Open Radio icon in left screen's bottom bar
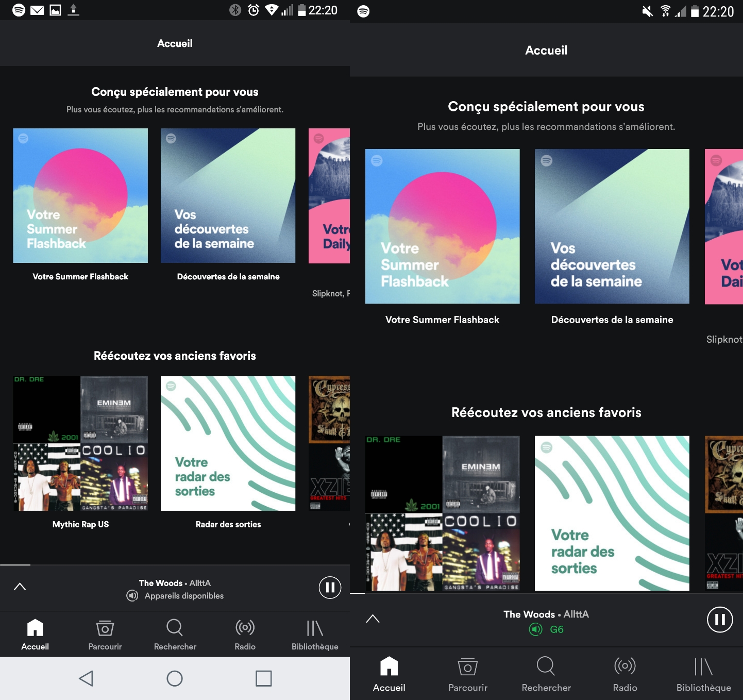The image size is (743, 700). [x=245, y=627]
